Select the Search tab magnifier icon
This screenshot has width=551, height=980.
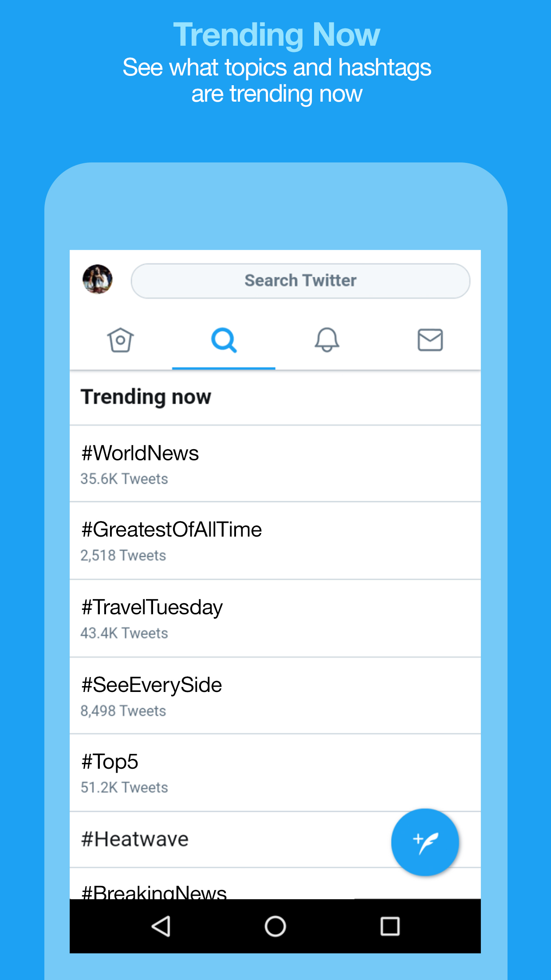pos(224,340)
